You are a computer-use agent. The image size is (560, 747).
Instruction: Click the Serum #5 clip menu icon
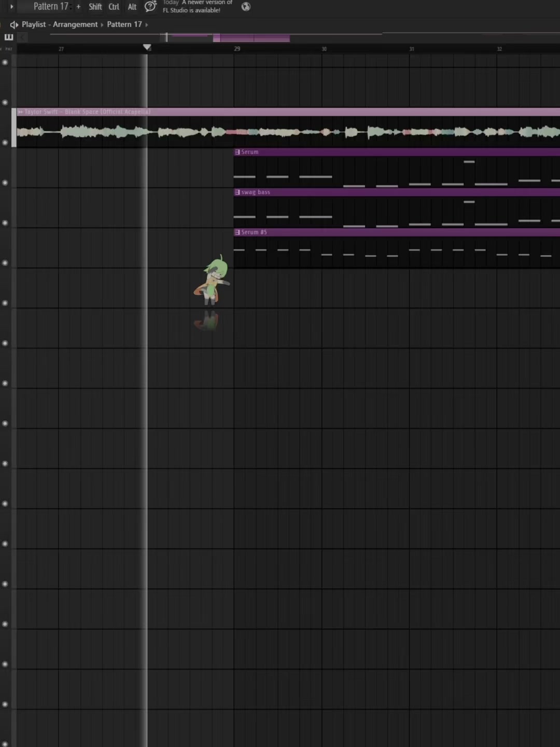(x=237, y=232)
